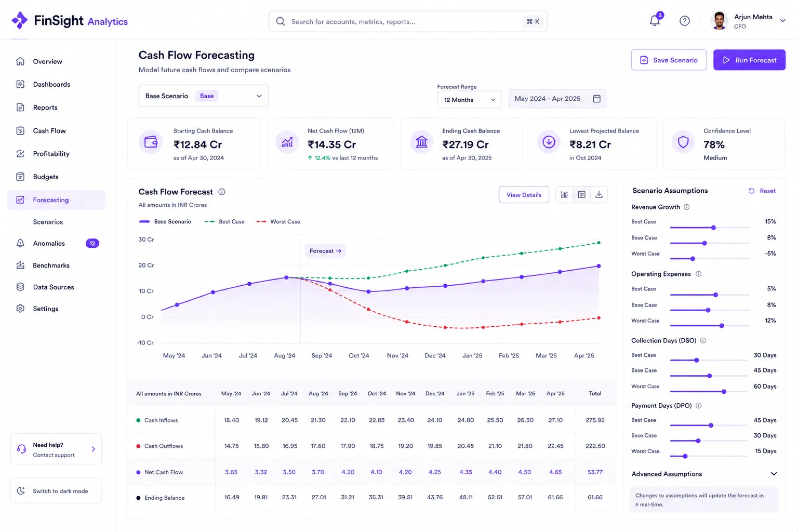This screenshot has height=532, width=798.
Task: Click the Revenue Growth info icon
Action: (687, 207)
